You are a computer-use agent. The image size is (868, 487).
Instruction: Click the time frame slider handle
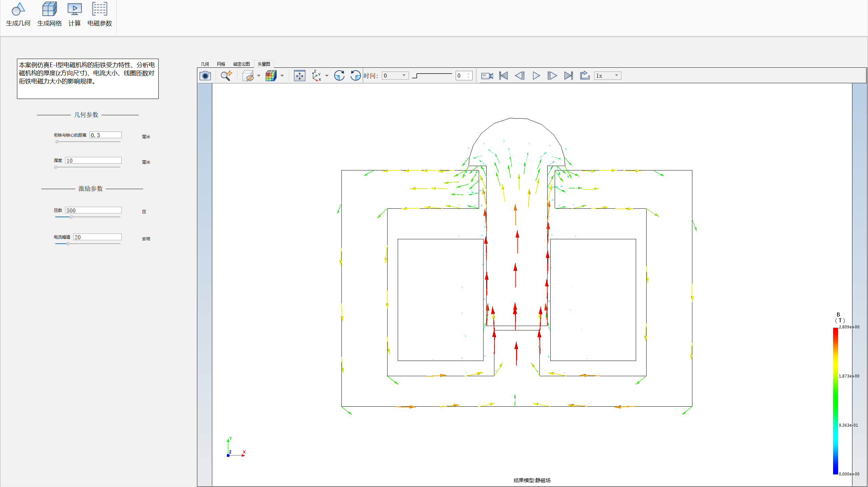(415, 76)
